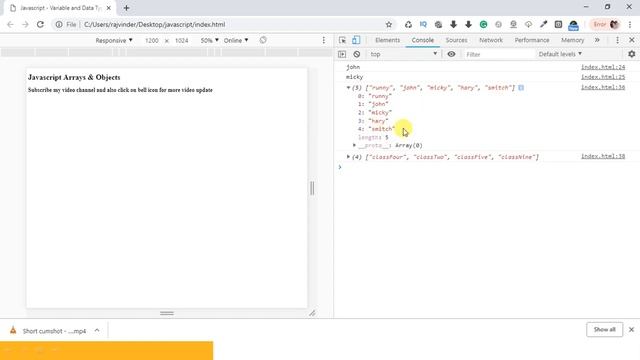The image size is (640, 360).
Task: Reload the page with the refresh icon
Action: pyautogui.click(x=40, y=24)
